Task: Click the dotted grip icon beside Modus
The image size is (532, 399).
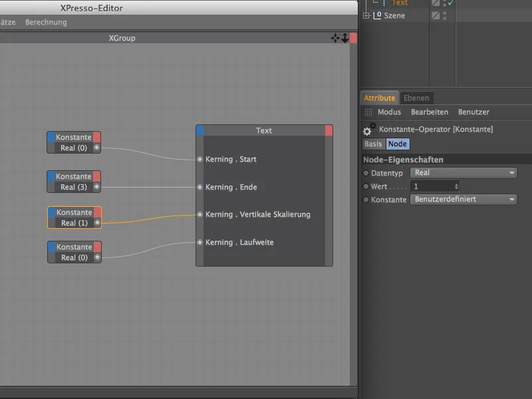Action: coord(368,112)
